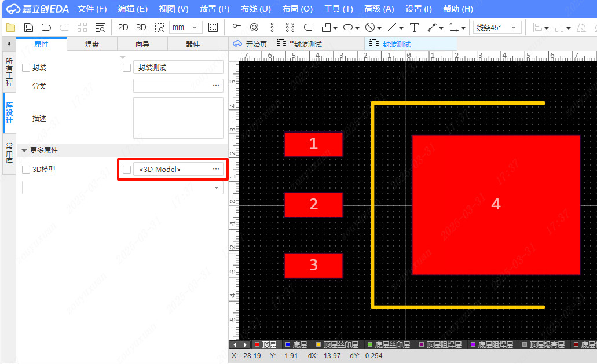Select the dimension measurement tool
Image resolution: width=597 pixels, height=364 pixels.
pos(432,27)
